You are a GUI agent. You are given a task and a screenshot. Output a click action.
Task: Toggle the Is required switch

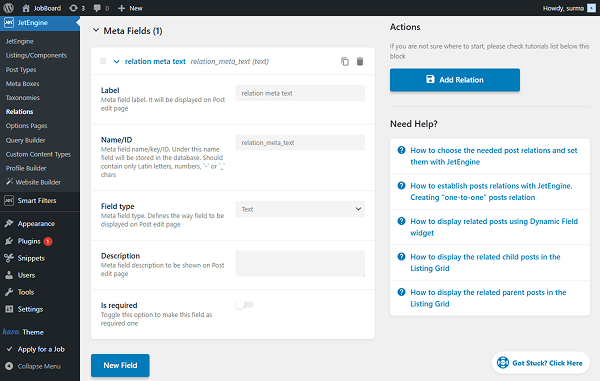(244, 304)
